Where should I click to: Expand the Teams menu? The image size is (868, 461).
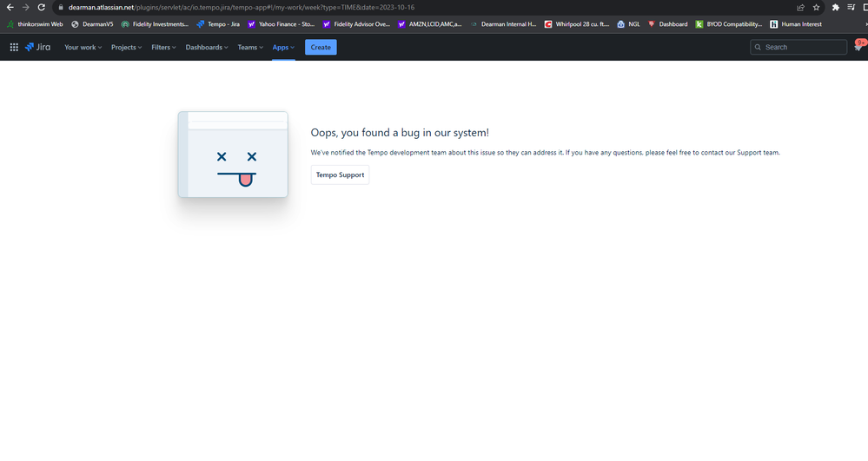pyautogui.click(x=250, y=47)
